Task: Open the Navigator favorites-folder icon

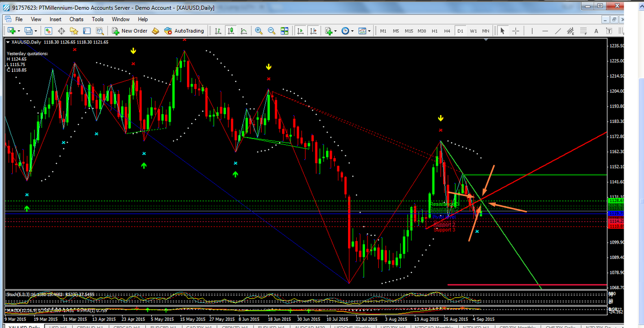Action: (x=74, y=31)
